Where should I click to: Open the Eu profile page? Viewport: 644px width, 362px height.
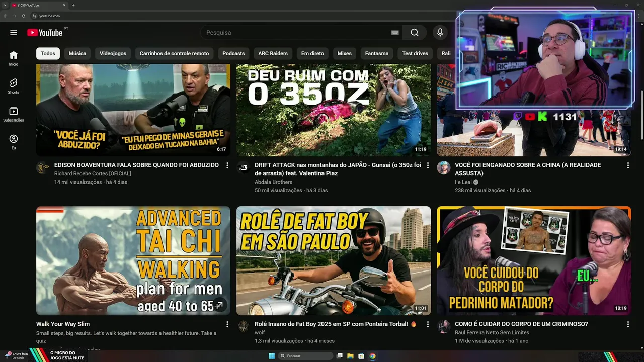pos(14,142)
